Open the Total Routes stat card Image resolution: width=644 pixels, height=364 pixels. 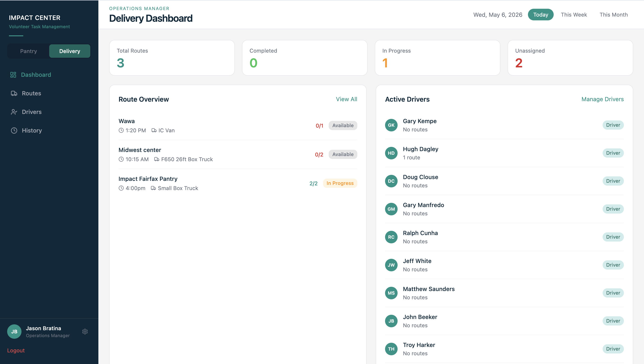(172, 58)
